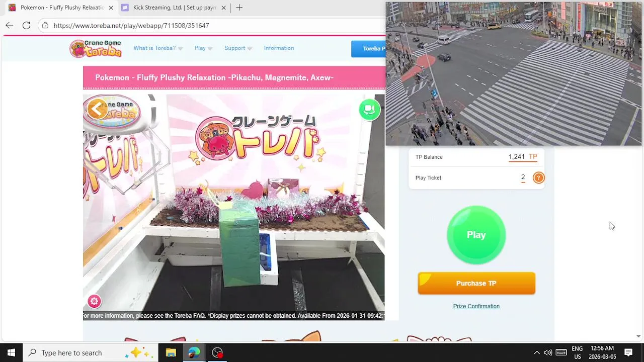The width and height of the screenshot is (644, 362).
Task: Close the Kick Streaming tab
Action: pyautogui.click(x=223, y=8)
